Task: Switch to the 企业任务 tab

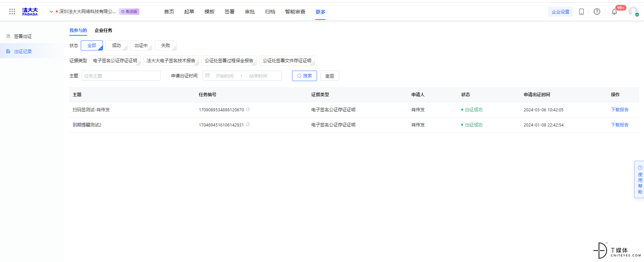Action: click(x=103, y=30)
